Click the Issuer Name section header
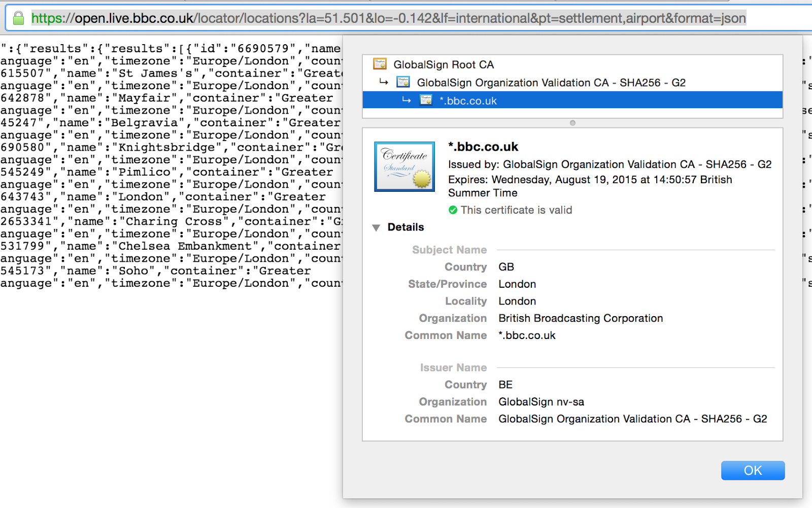The height and width of the screenshot is (508, 812). pyautogui.click(x=453, y=367)
